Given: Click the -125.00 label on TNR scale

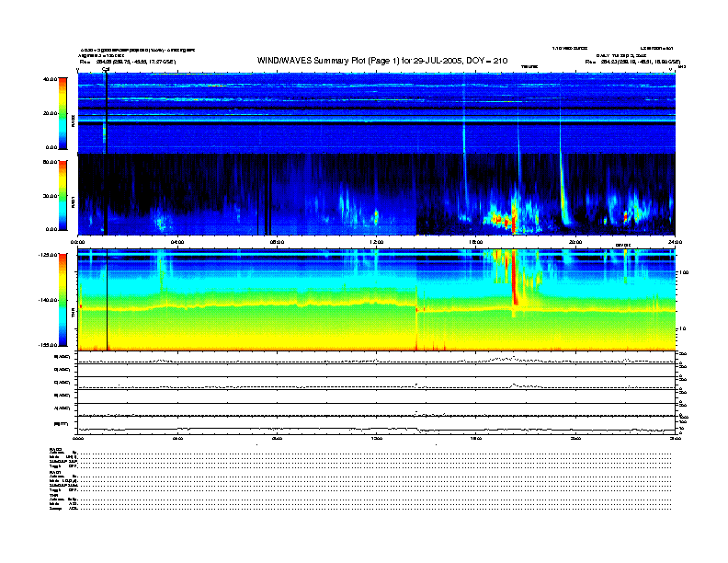Looking at the screenshot, I should coord(48,255).
